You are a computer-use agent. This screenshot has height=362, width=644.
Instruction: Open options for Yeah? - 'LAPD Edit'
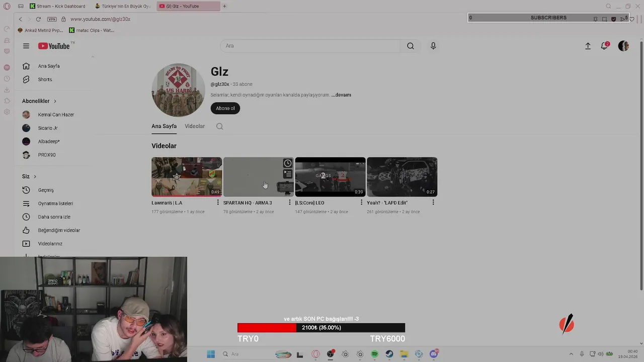pos(433,203)
